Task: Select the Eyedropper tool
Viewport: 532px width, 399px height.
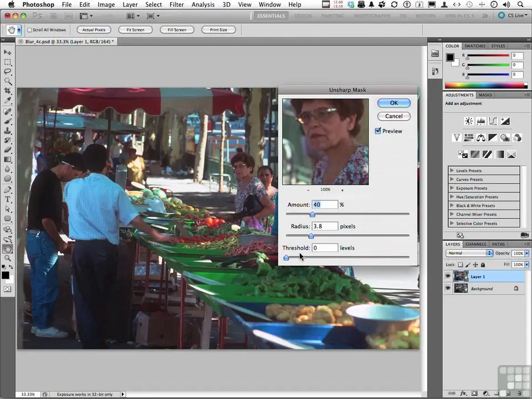Action: click(8, 100)
